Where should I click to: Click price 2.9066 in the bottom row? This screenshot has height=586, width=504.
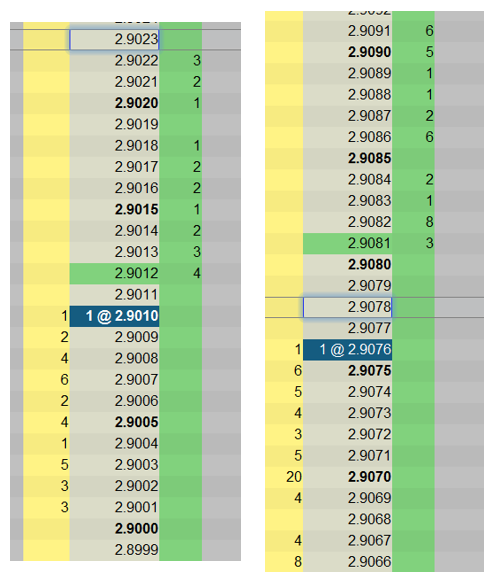click(x=370, y=562)
